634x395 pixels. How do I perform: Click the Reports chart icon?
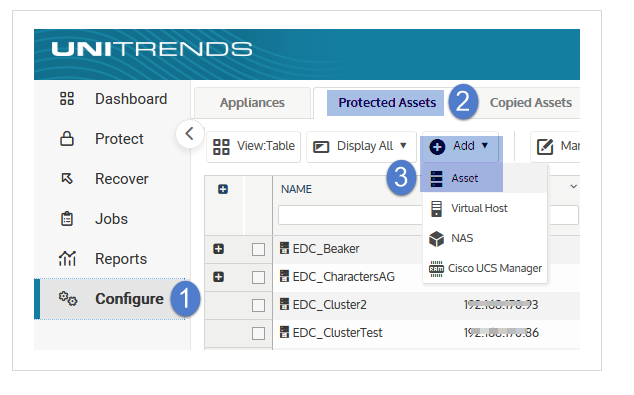67,258
